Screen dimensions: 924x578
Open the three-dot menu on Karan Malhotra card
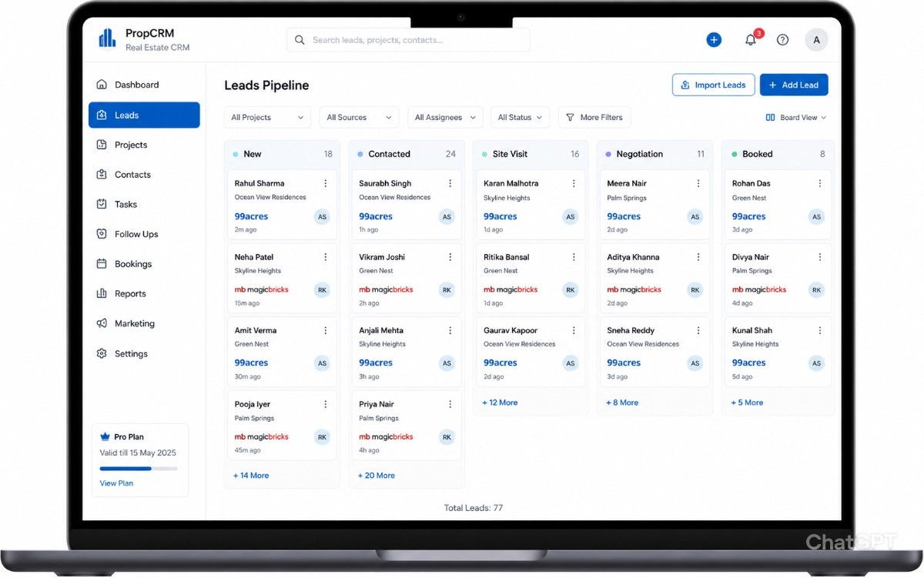click(574, 183)
